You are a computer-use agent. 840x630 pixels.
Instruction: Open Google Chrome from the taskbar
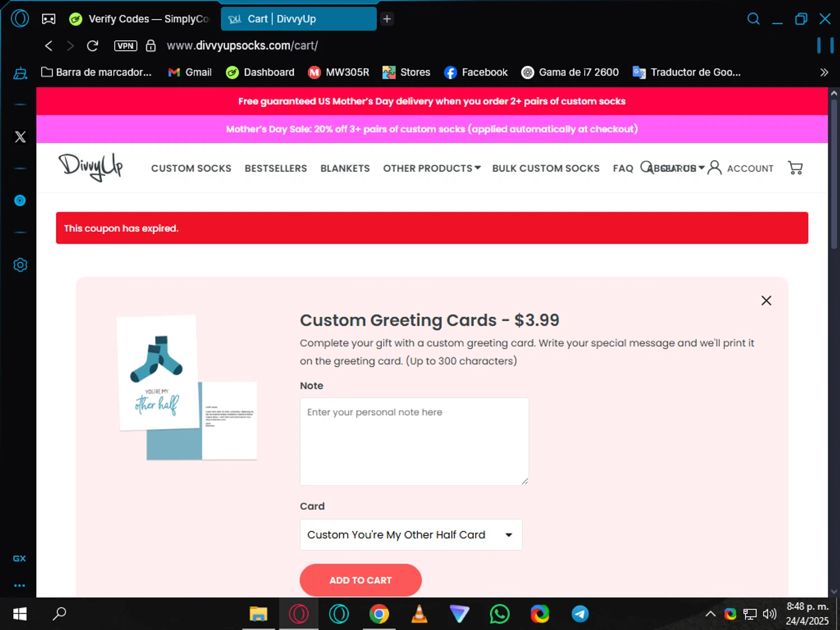(x=379, y=614)
